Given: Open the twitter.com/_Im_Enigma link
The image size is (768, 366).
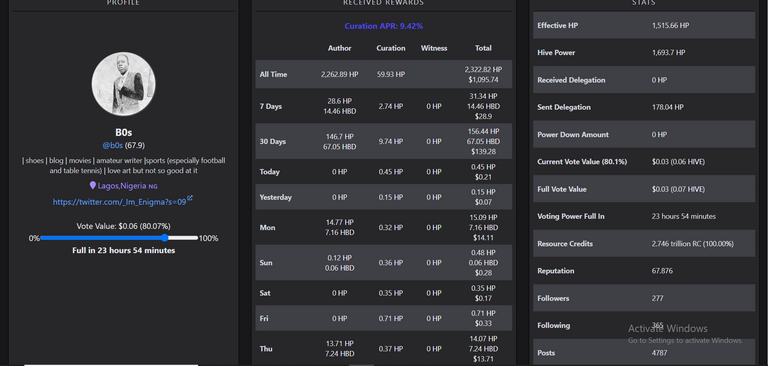Looking at the screenshot, I should (120, 202).
